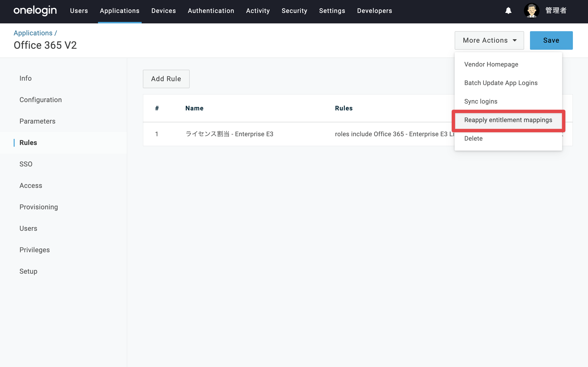Open the Users sidebar tab
Image resolution: width=588 pixels, height=367 pixels.
[x=28, y=228]
